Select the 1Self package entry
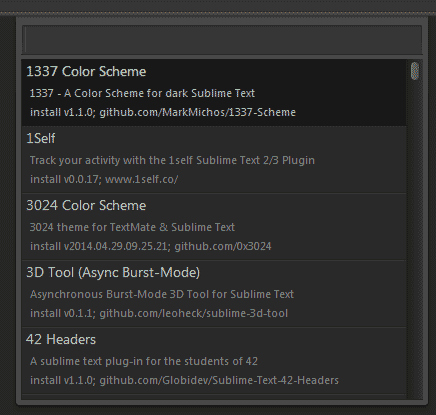Screen dimensions: 436x415 point(214,160)
